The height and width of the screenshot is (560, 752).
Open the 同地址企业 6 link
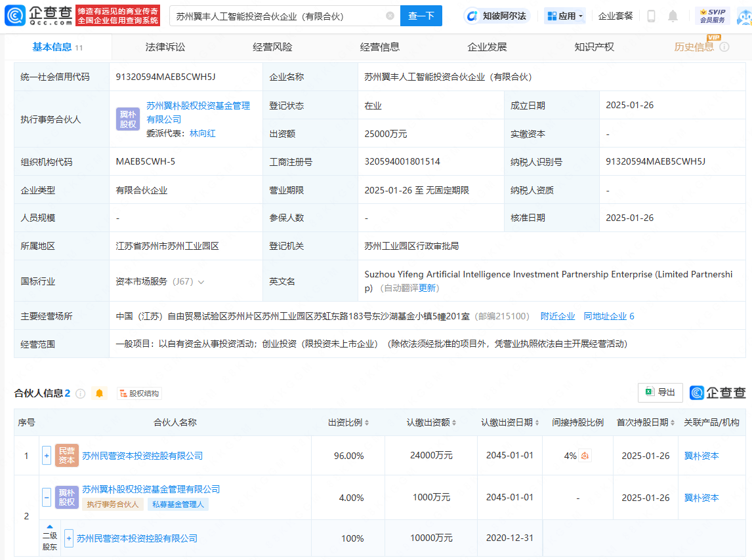[x=608, y=316]
